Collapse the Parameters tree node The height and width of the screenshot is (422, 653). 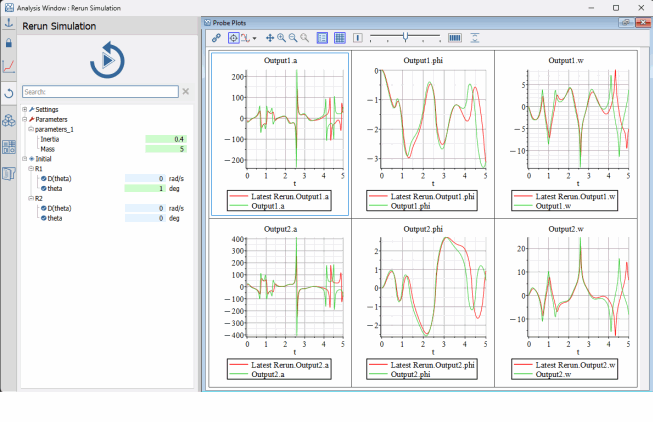[24, 119]
